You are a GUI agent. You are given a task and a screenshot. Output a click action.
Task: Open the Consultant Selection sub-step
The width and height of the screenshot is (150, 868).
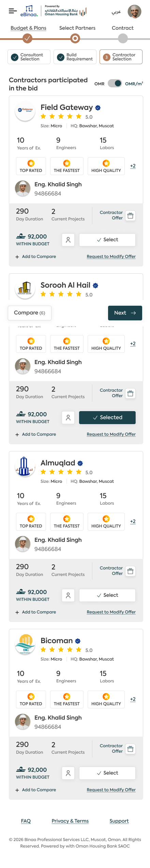(x=29, y=57)
